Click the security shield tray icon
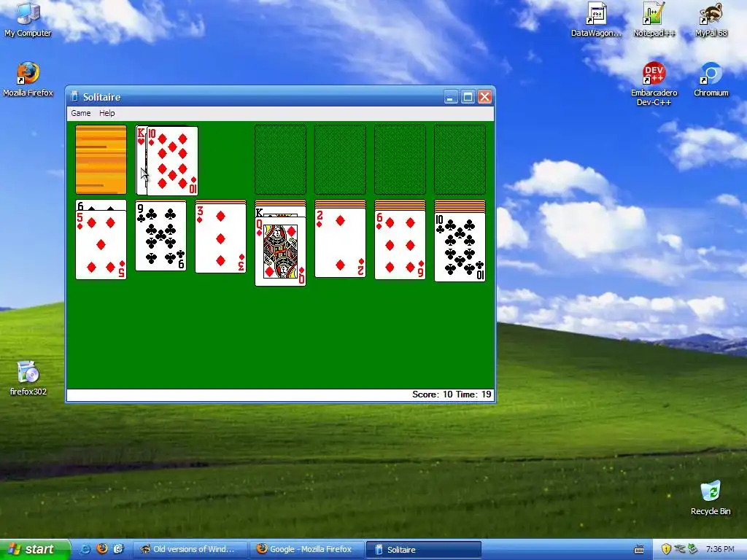The width and height of the screenshot is (747, 560). coord(666,550)
